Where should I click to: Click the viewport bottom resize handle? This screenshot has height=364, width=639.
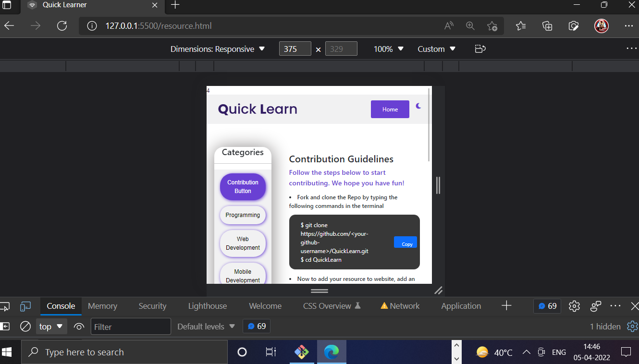point(319,291)
